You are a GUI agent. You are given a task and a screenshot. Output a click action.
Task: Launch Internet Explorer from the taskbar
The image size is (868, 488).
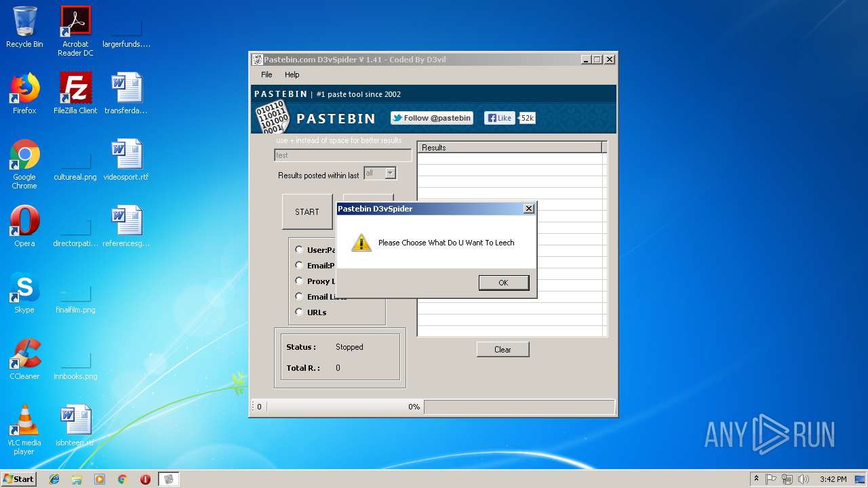click(54, 479)
